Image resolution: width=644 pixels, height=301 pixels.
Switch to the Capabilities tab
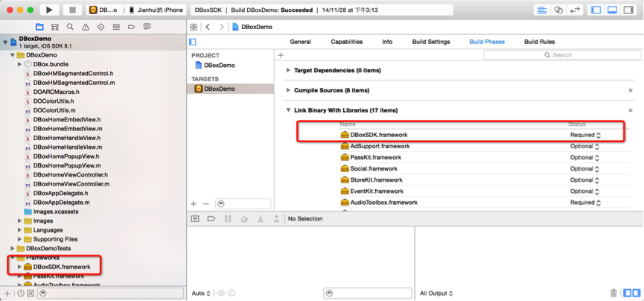[x=347, y=42]
